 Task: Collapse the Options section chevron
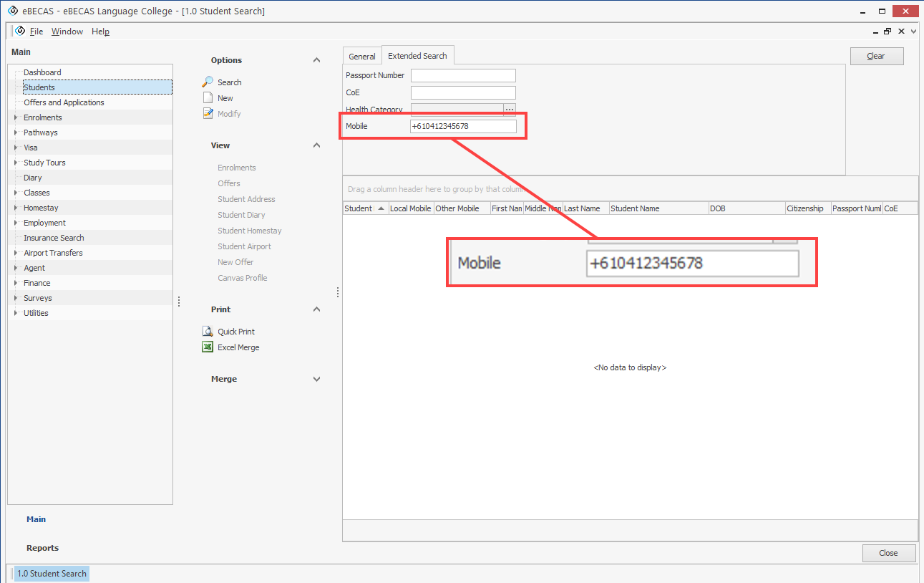click(x=317, y=60)
